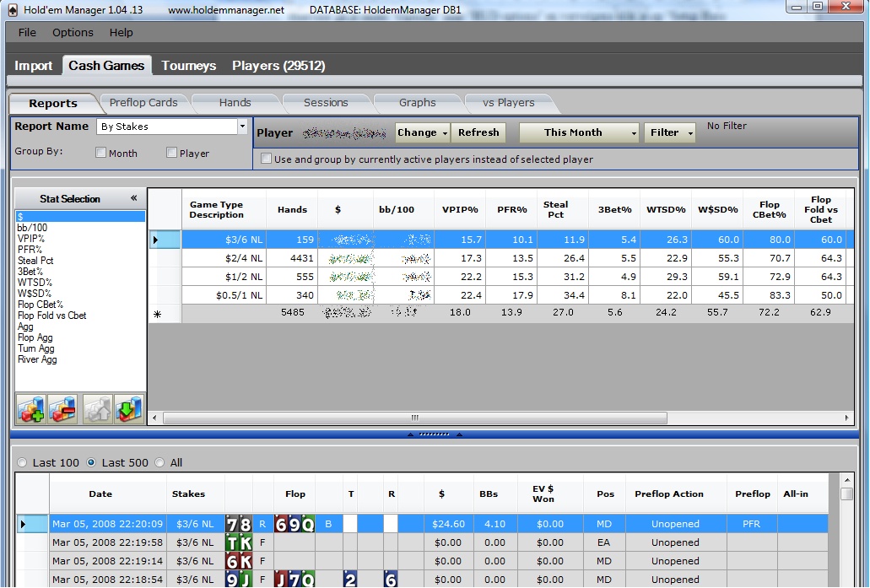Image resolution: width=870 pixels, height=588 pixels.
Task: Open the Sessions tab
Action: 326,103
